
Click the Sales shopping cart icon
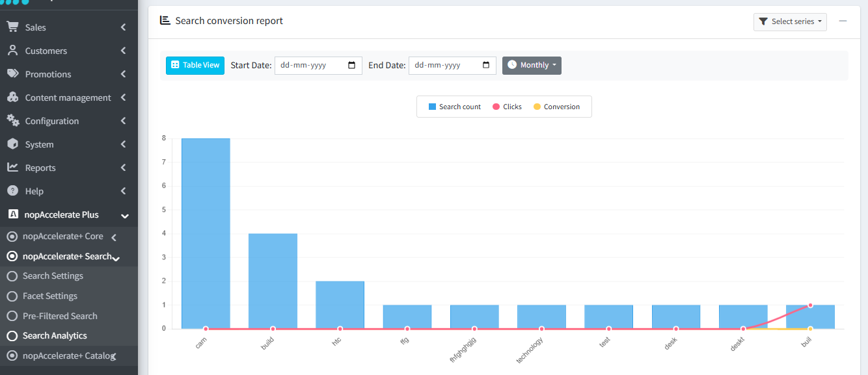click(x=12, y=27)
